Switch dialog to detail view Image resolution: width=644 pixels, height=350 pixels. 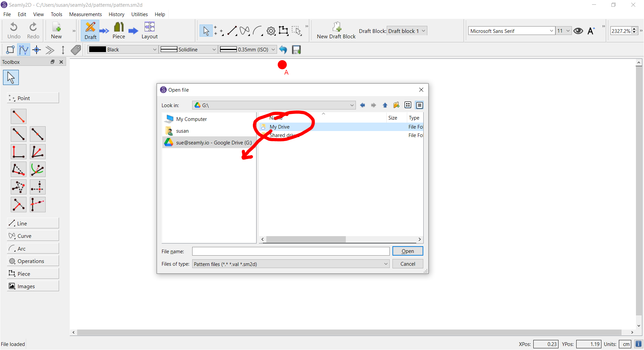pyautogui.click(x=419, y=105)
